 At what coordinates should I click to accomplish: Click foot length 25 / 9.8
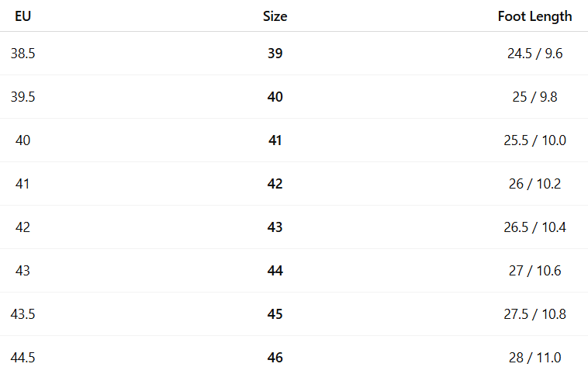pos(534,97)
